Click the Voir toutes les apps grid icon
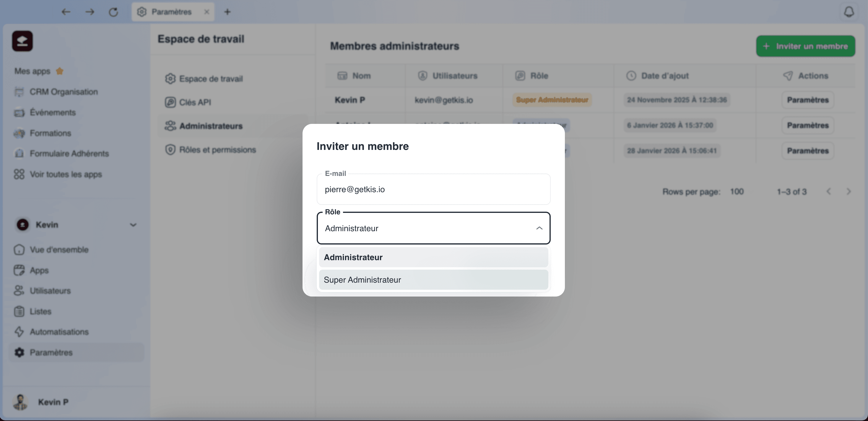 [19, 174]
